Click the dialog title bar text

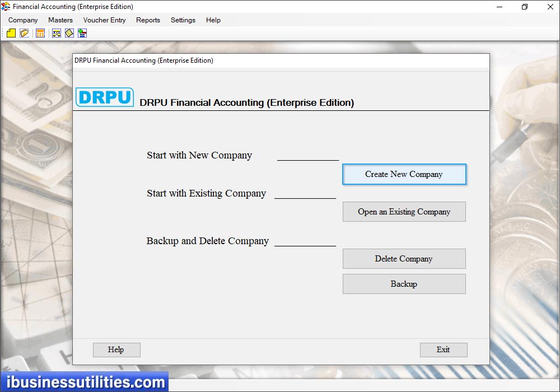point(144,60)
